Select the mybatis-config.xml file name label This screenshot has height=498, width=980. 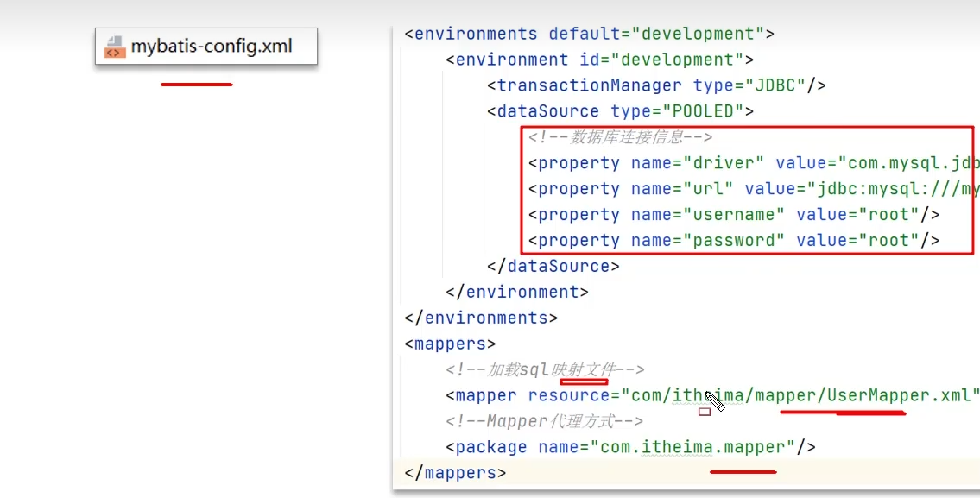tap(212, 46)
